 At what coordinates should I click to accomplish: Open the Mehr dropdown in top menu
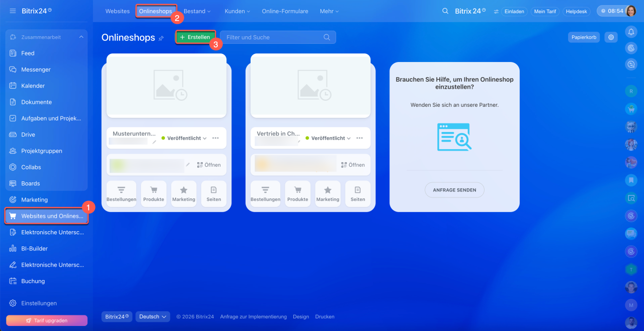pyautogui.click(x=330, y=11)
